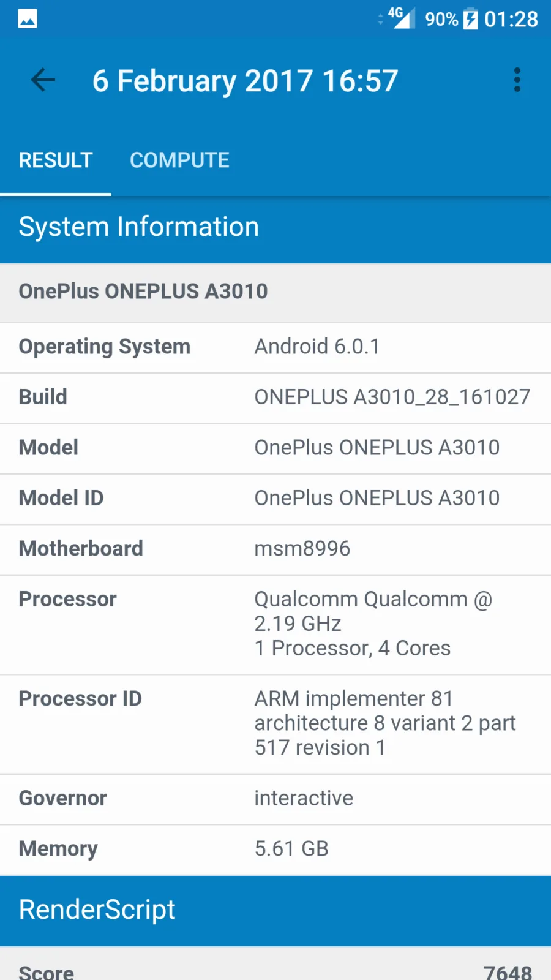Tap the Governor interactive row
This screenshot has width=551, height=980.
[x=275, y=799]
